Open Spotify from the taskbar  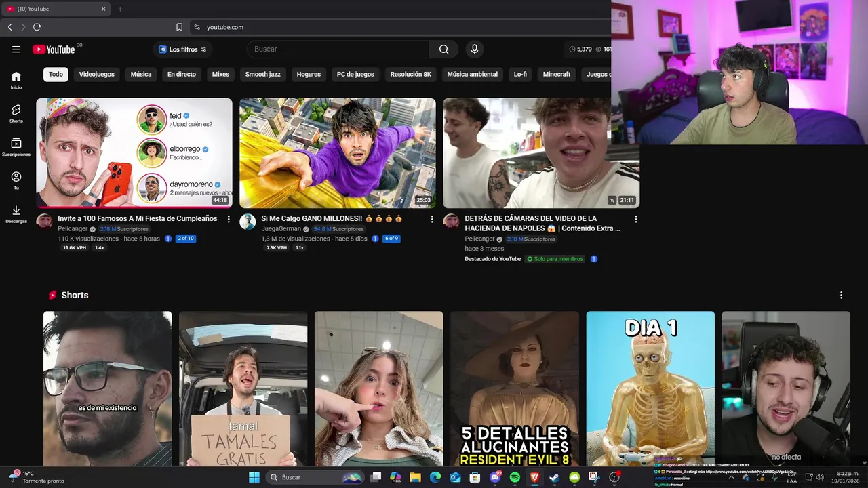click(x=515, y=477)
